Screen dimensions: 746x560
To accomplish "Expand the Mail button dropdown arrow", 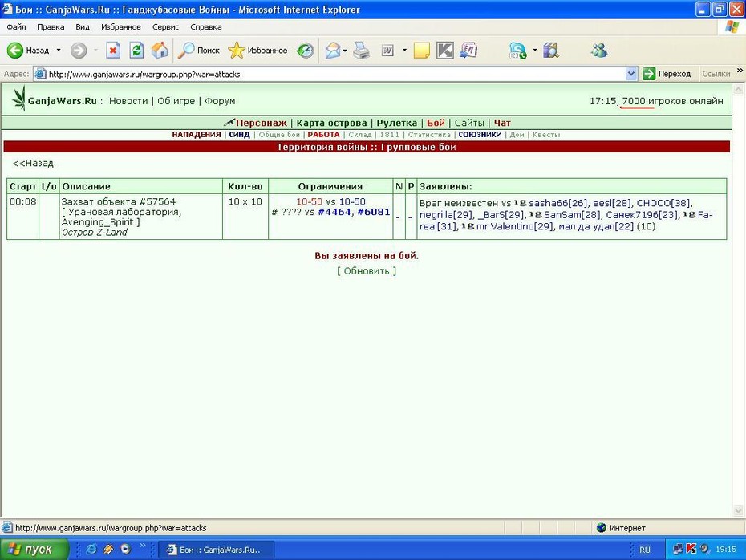I will tap(345, 50).
